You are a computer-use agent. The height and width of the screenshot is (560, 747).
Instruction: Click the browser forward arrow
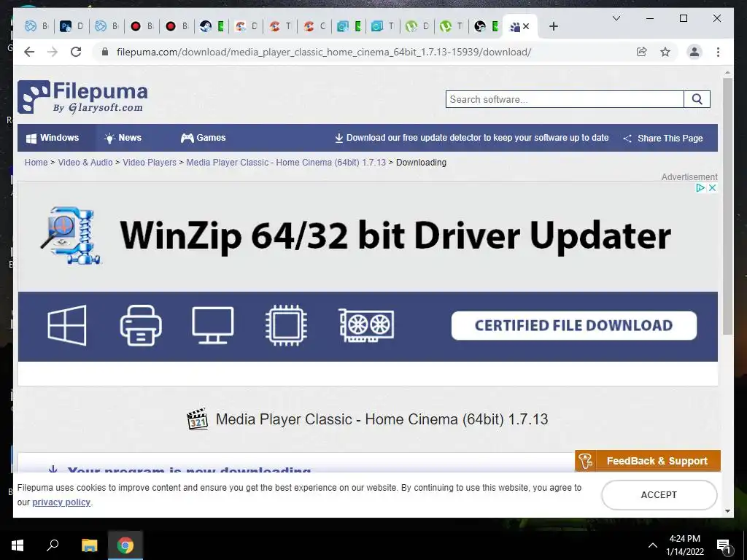pos(53,52)
